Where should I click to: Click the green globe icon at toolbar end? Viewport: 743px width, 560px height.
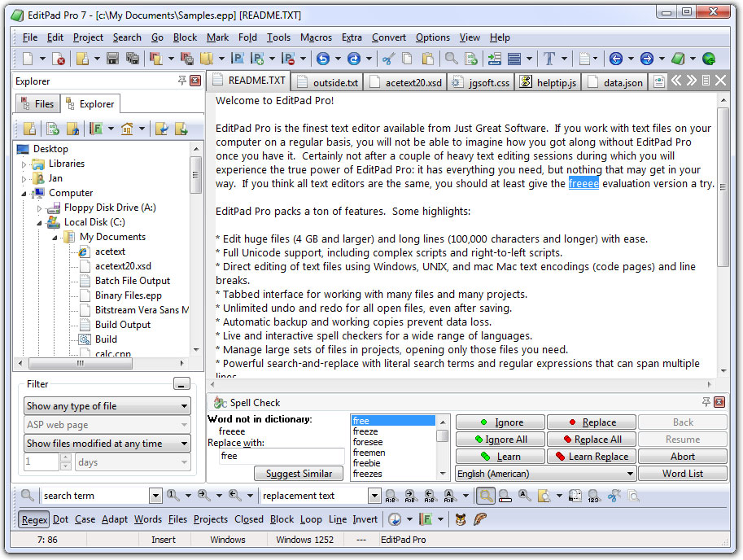pyautogui.click(x=709, y=59)
